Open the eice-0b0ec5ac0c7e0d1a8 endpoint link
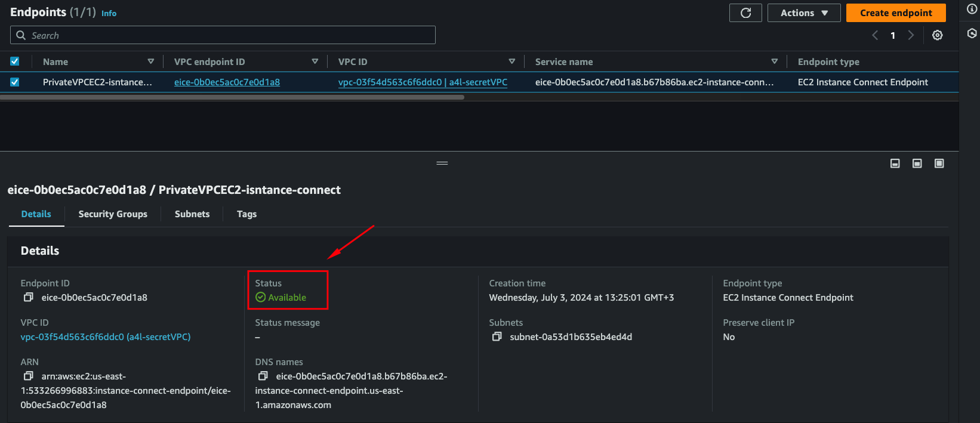The width and height of the screenshot is (980, 423). (227, 82)
